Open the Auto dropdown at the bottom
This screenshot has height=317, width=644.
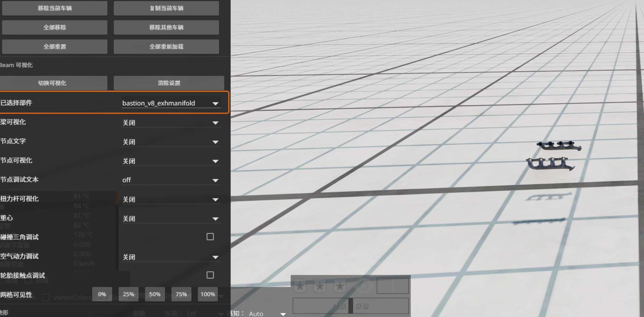click(x=267, y=314)
